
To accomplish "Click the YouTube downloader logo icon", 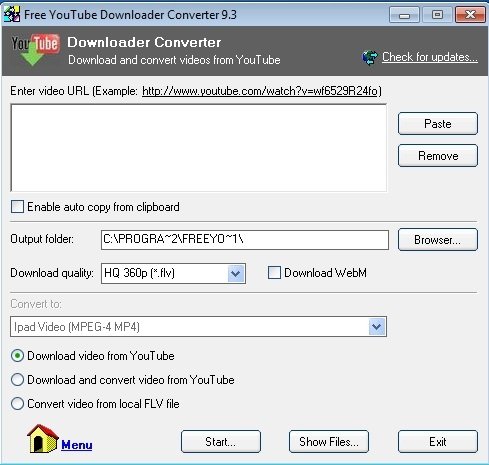I will (35, 49).
